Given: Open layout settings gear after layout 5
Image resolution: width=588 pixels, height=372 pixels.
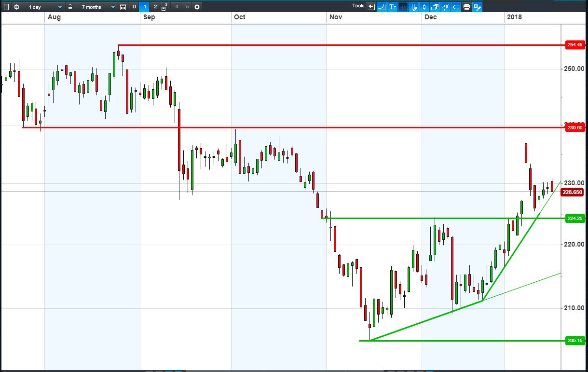Looking at the screenshot, I should point(197,7).
